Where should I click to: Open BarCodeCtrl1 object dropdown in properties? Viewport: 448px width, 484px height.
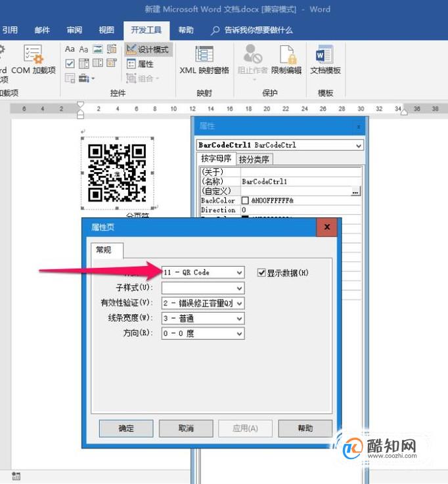pyautogui.click(x=359, y=145)
